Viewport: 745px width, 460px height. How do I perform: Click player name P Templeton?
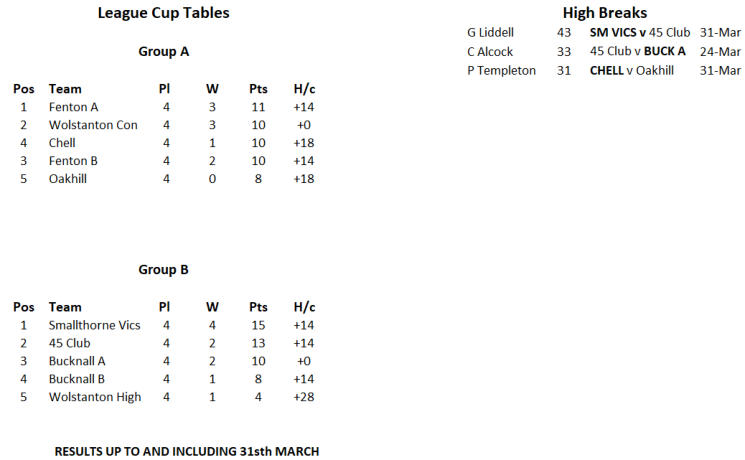pos(501,70)
